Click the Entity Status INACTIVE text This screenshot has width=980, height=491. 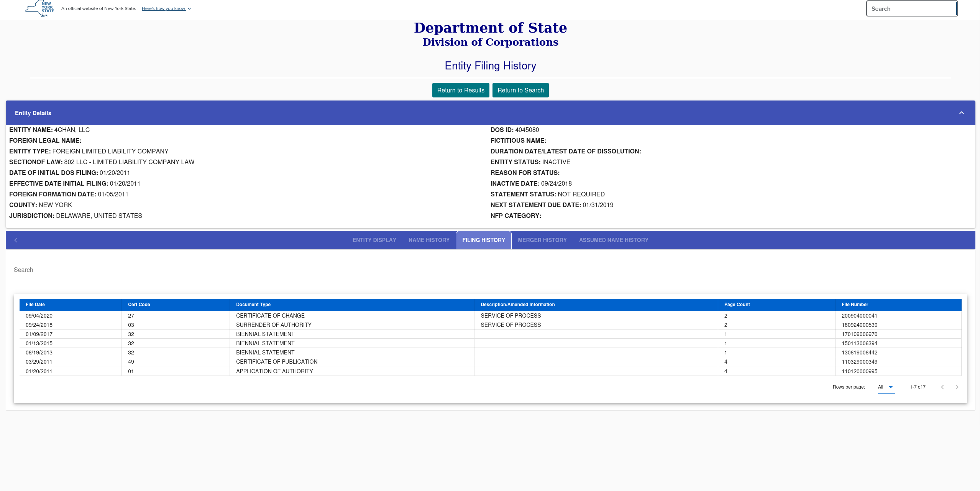coord(556,162)
